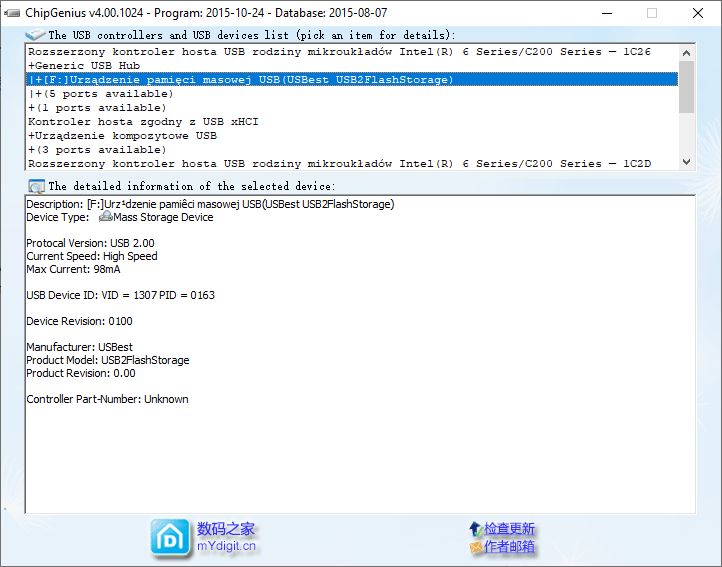This screenshot has height=567, width=722.
Task: Click the Product Model: USB2FlashStorage line
Action: point(108,360)
